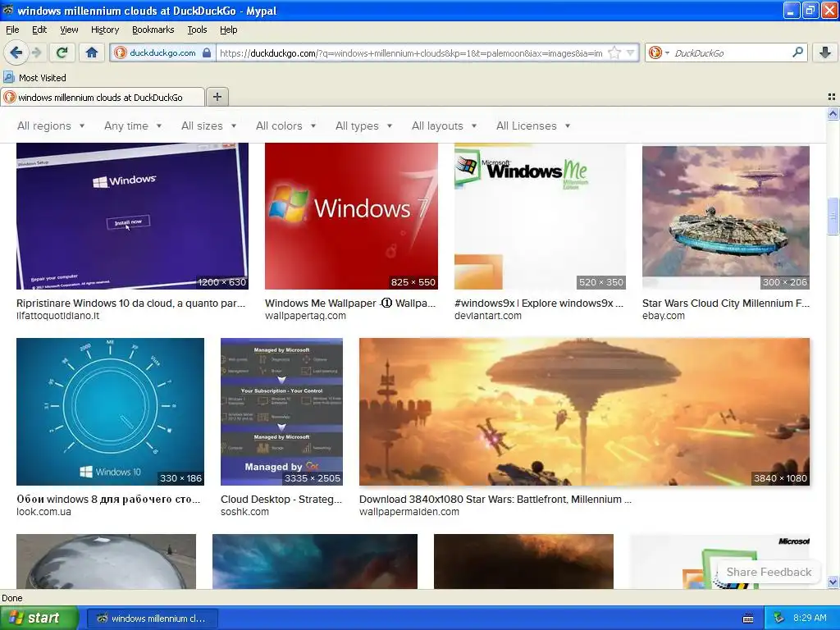
Task: Expand the All sizes filter
Action: coord(208,126)
